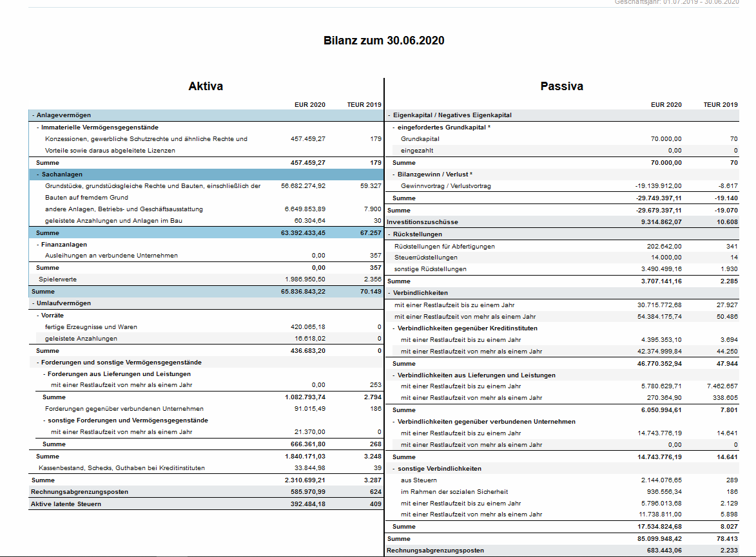The width and height of the screenshot is (756, 557).
Task: Collapse Immaterielle Vermögensgegenstände group
Action: click(38, 127)
